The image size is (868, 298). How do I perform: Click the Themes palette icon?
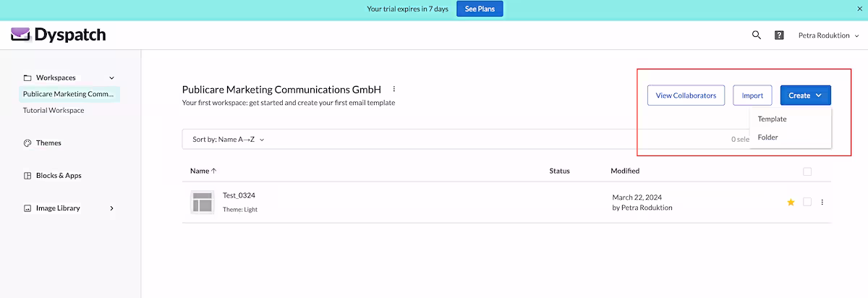[x=27, y=143]
